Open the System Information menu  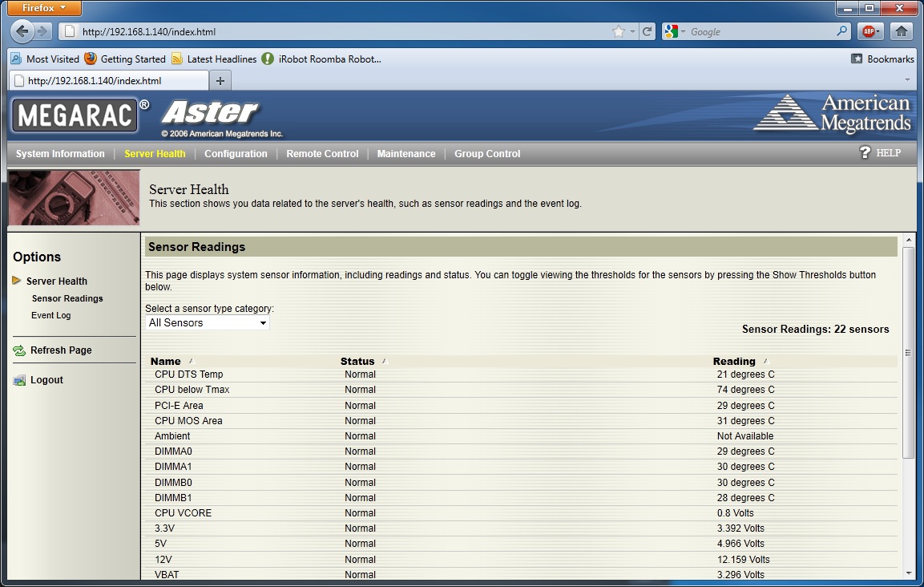tap(60, 153)
